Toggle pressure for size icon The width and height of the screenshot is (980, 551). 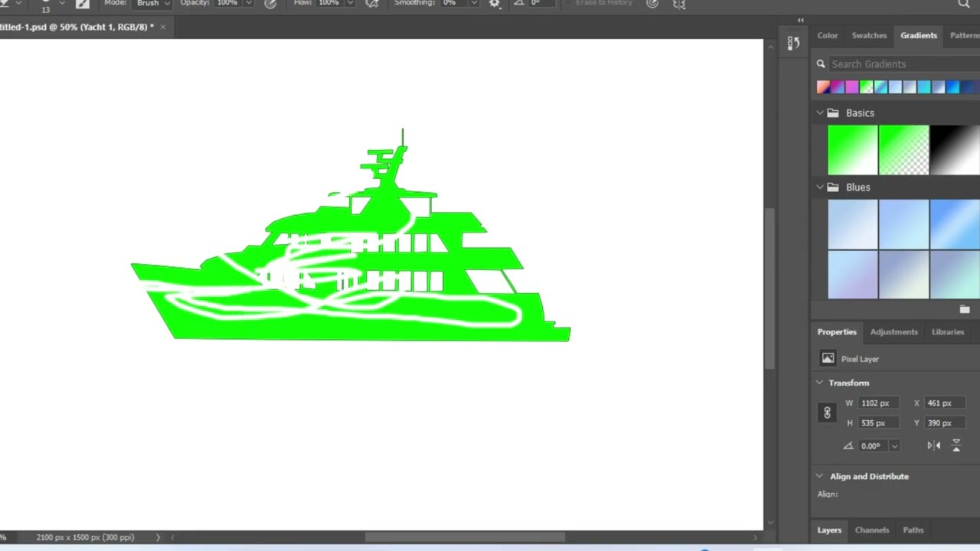pyautogui.click(x=652, y=4)
